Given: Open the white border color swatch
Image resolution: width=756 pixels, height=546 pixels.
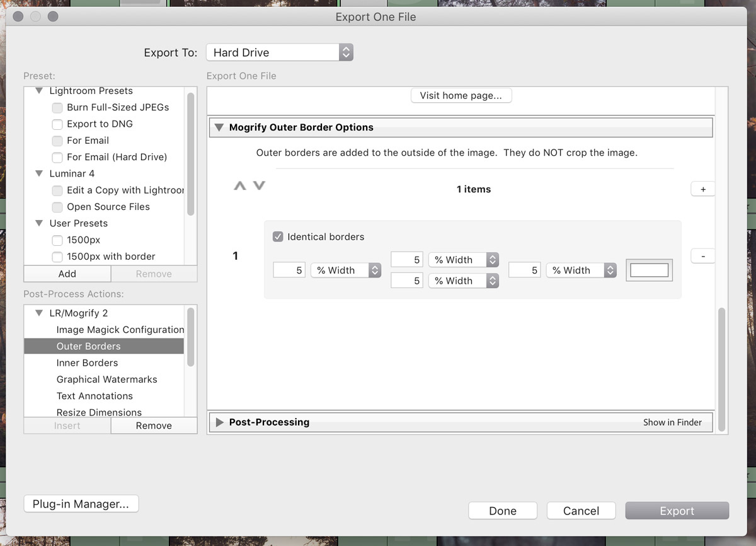Looking at the screenshot, I should (650, 270).
